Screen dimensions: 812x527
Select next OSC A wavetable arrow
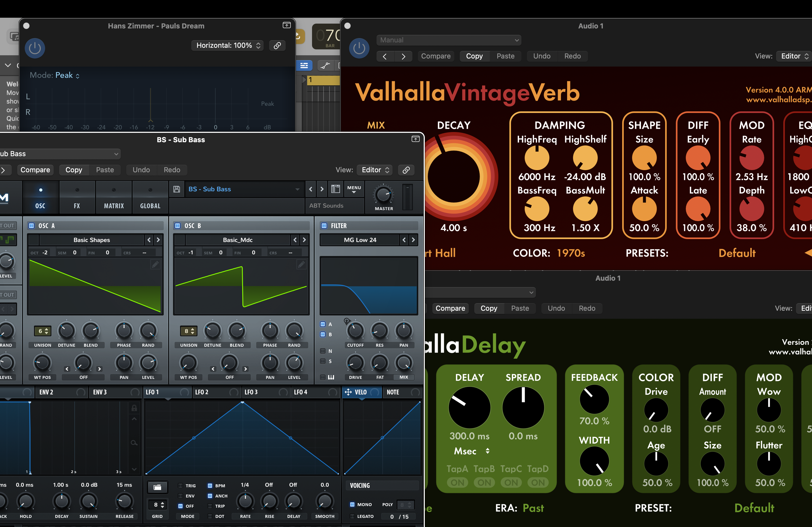(x=158, y=240)
